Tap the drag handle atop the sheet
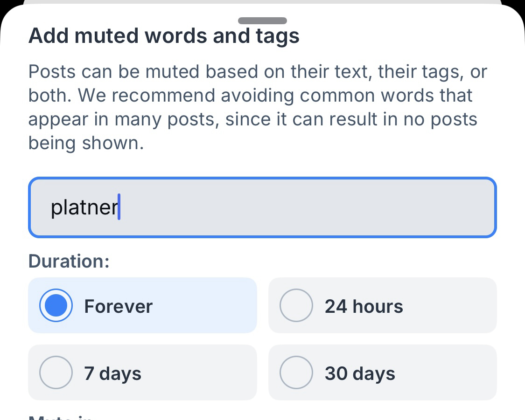The image size is (525, 420). tap(262, 21)
